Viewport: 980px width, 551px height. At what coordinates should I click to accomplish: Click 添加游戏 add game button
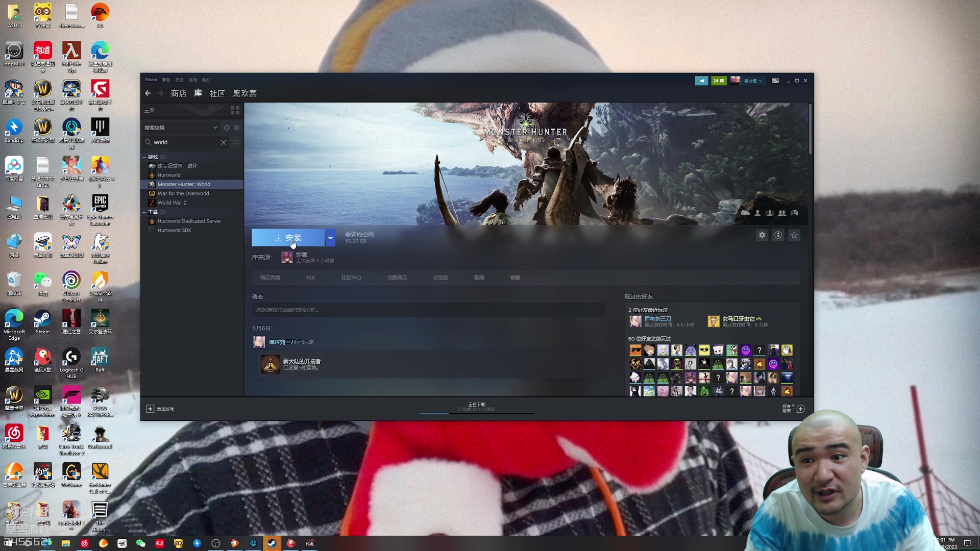click(160, 409)
